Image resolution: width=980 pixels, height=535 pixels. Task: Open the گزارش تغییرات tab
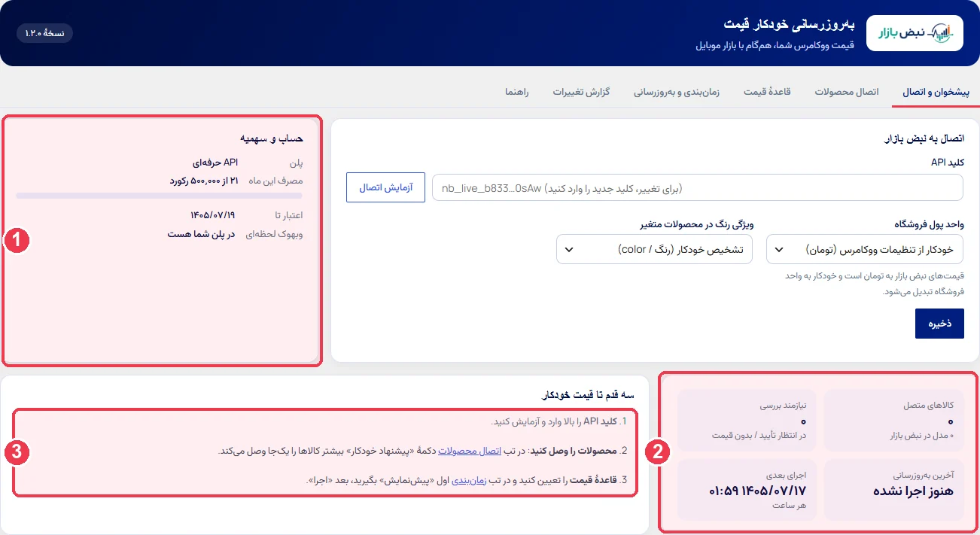point(581,92)
